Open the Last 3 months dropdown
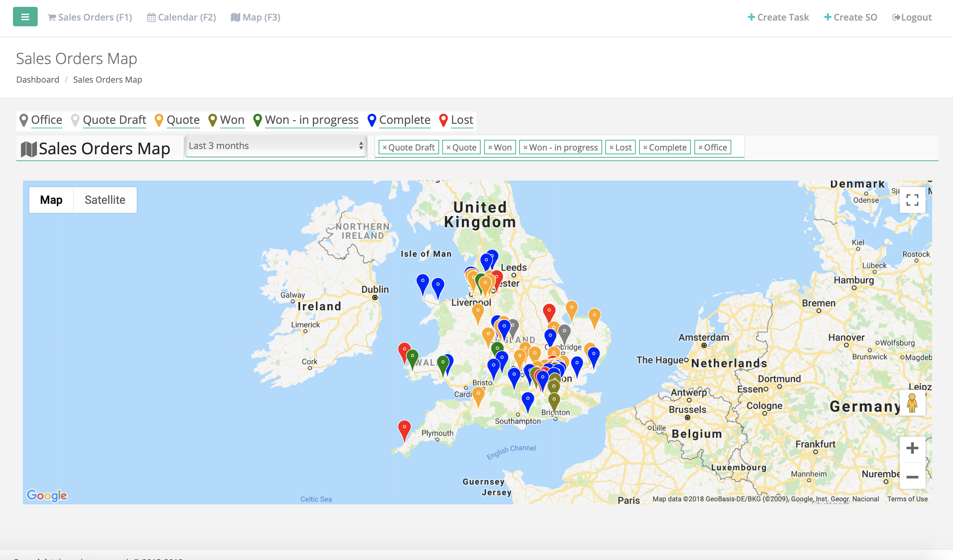953x560 pixels. click(x=275, y=146)
